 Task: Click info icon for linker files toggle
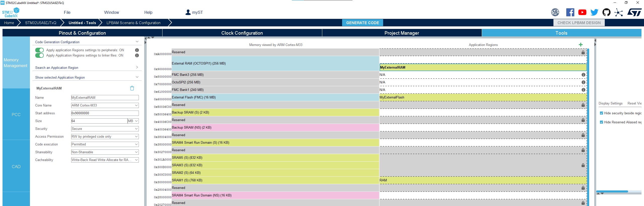click(137, 55)
